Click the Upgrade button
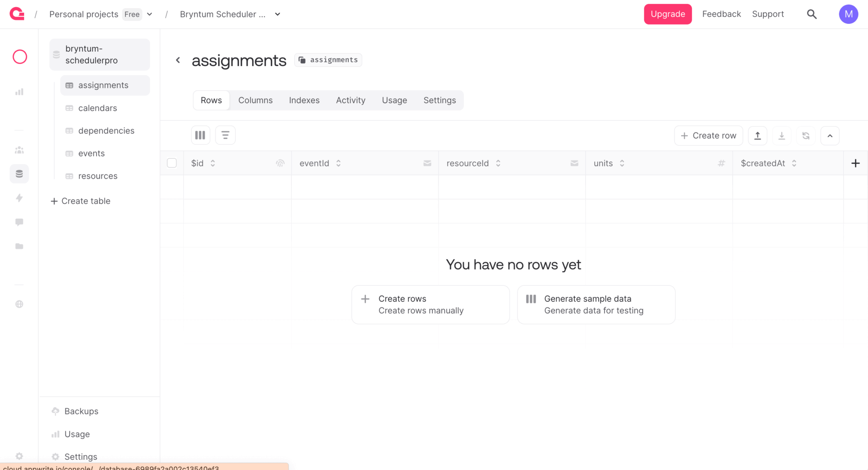The width and height of the screenshot is (868, 470). [668, 14]
